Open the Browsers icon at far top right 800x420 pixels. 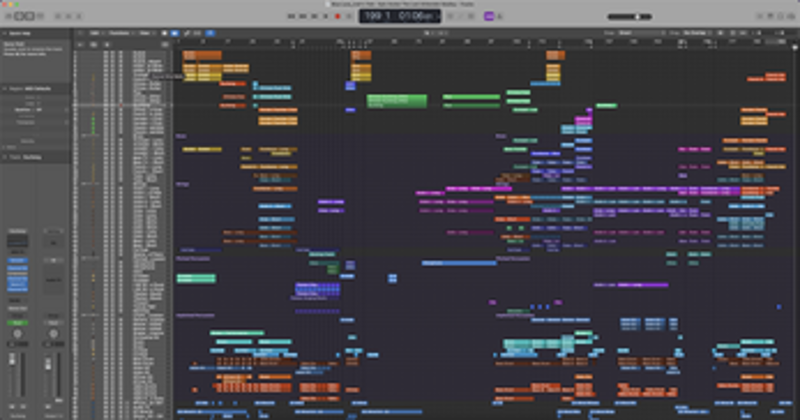click(x=791, y=16)
